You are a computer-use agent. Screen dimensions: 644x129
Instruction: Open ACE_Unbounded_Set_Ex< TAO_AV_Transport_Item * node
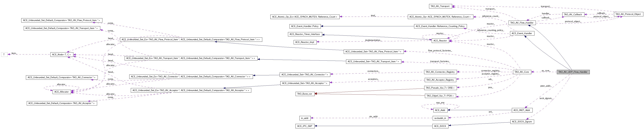(x=191, y=58)
